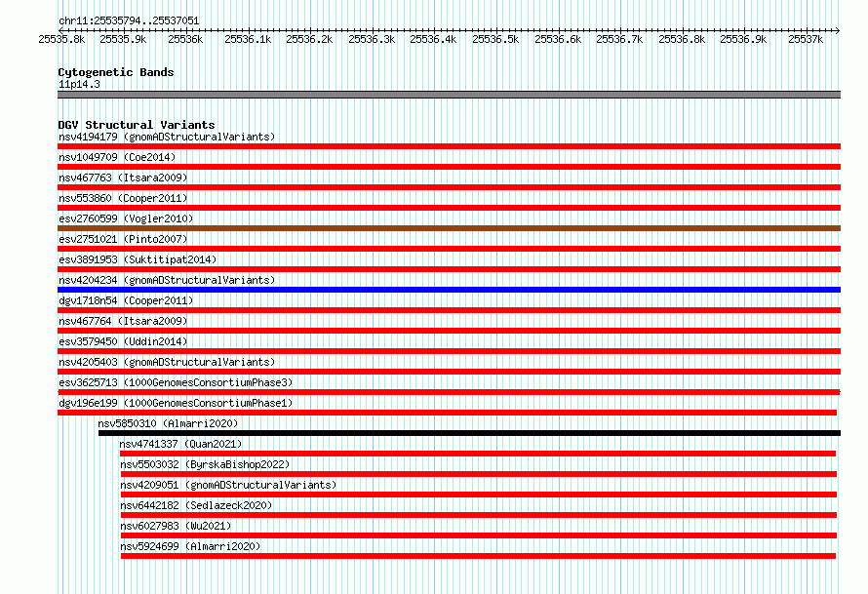This screenshot has height=594, width=868.
Task: Click the 25536.5k ruler tick label
Action: point(495,39)
